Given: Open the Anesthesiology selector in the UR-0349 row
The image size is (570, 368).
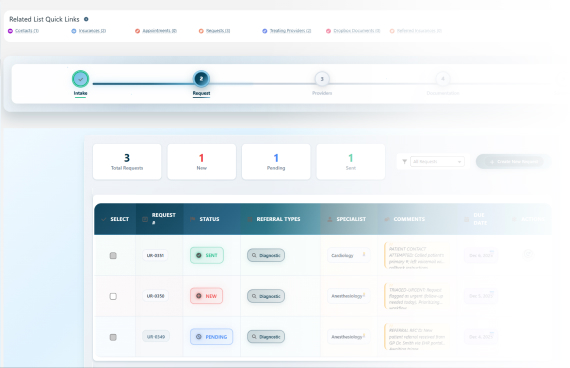Looking at the screenshot, I should pyautogui.click(x=348, y=337).
